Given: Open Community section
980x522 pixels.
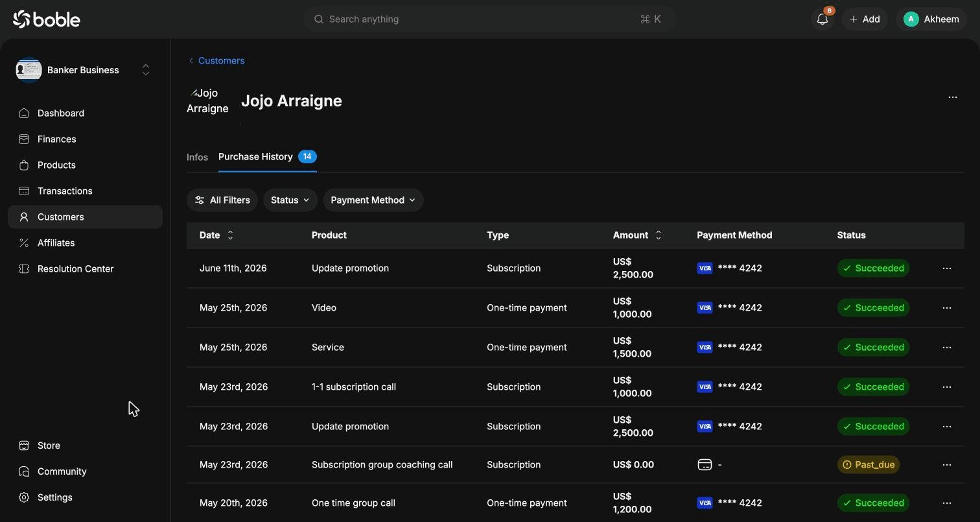Looking at the screenshot, I should pos(85,471).
